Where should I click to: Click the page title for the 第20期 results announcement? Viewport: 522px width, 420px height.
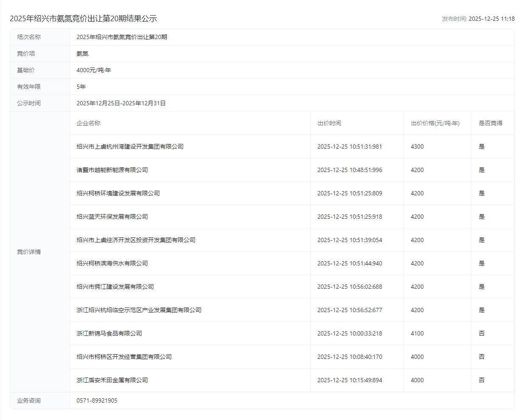83,19
